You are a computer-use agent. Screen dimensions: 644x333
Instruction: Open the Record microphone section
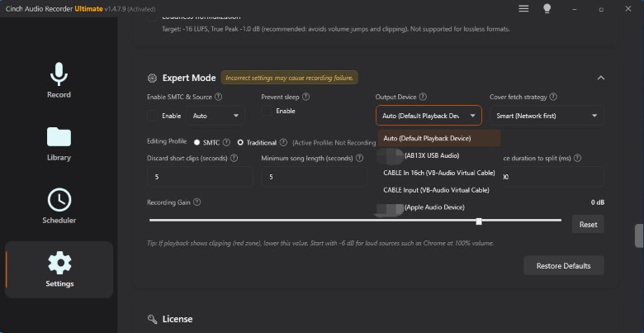59,81
